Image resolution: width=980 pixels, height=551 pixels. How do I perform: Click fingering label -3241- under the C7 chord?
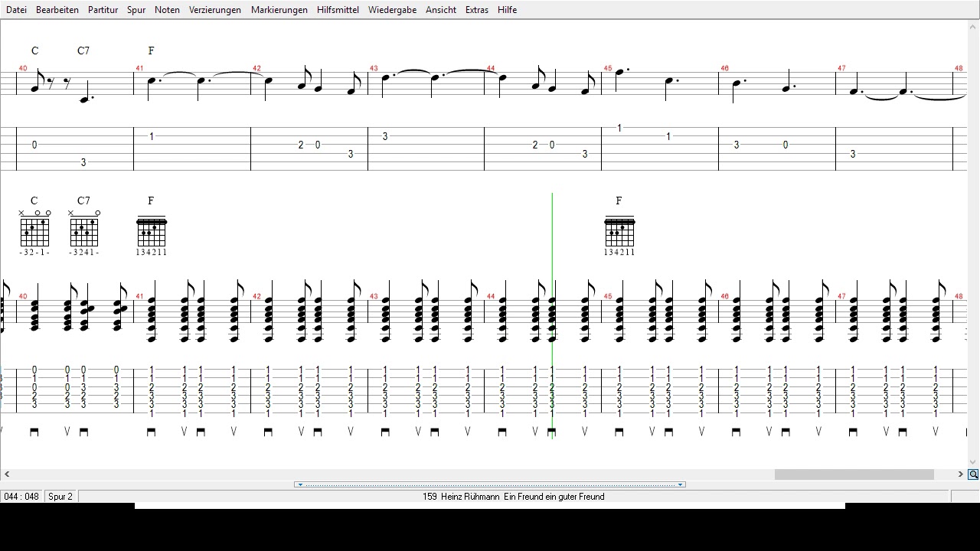click(83, 252)
